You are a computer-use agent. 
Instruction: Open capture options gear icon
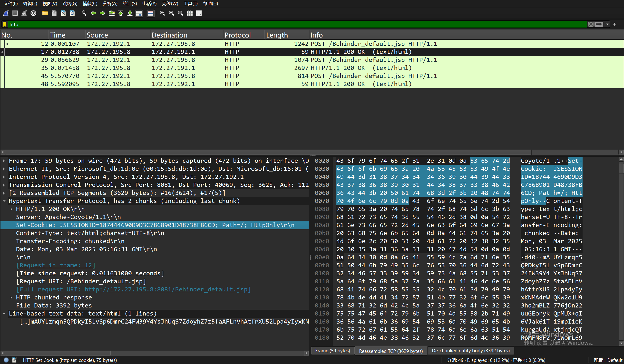point(33,13)
